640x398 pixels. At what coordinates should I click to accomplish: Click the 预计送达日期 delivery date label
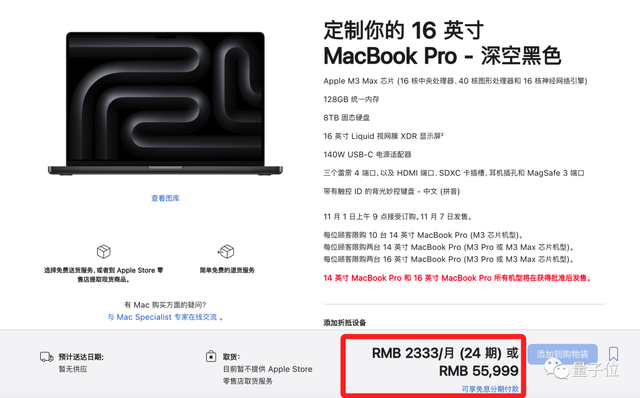[81, 357]
